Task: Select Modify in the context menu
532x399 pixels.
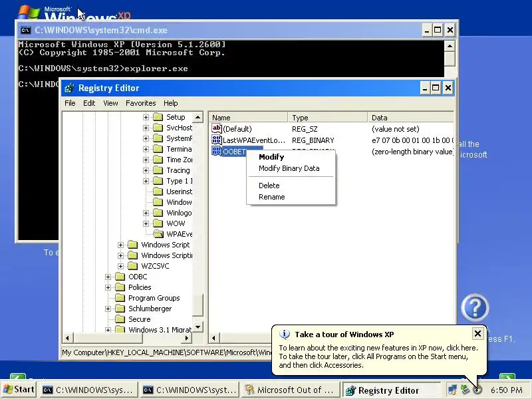Action: pyautogui.click(x=271, y=157)
